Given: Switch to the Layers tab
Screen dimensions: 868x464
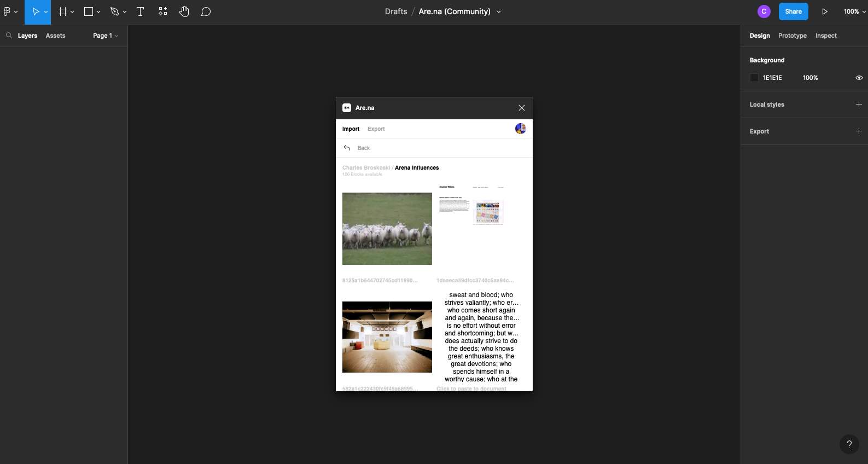Looking at the screenshot, I should [27, 36].
